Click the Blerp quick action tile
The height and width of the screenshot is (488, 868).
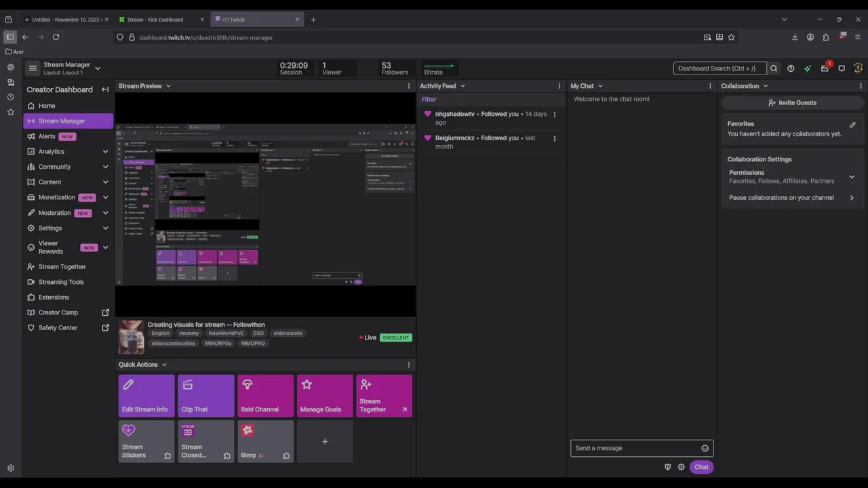tap(265, 441)
